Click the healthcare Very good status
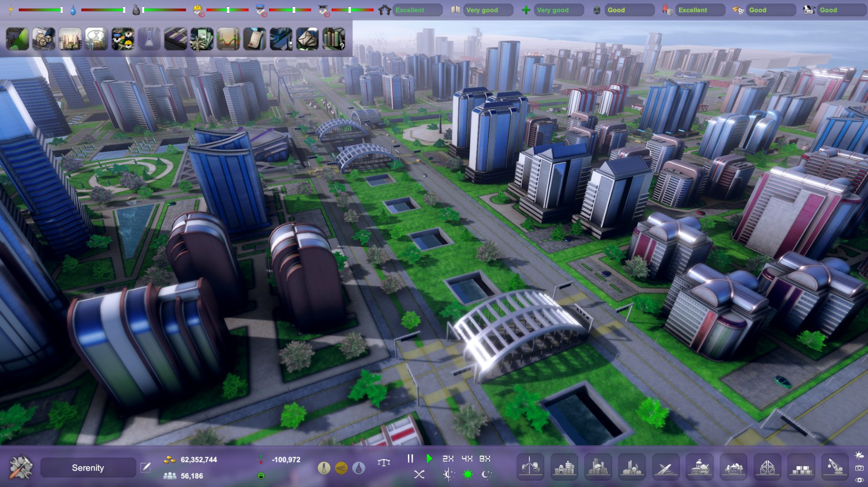 (559, 10)
